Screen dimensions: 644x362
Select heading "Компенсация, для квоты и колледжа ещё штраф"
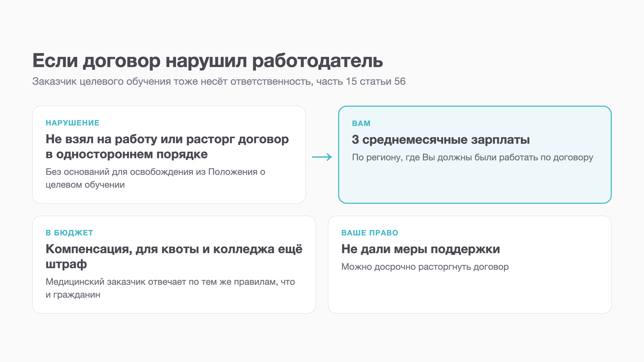coord(174,257)
